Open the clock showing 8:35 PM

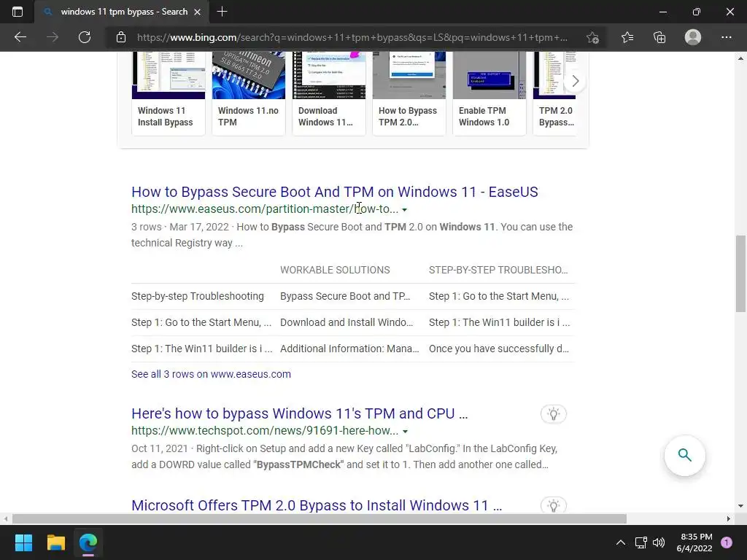pyautogui.click(x=694, y=542)
